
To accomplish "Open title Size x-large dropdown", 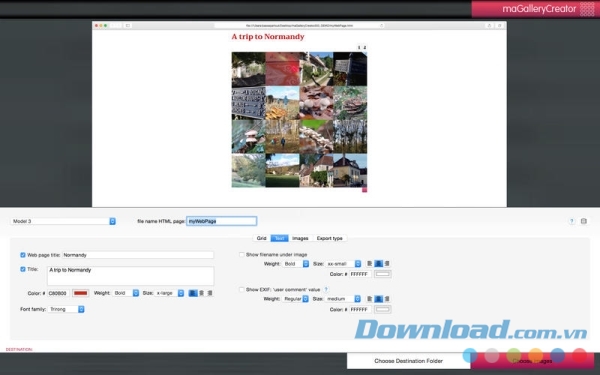I will 170,293.
